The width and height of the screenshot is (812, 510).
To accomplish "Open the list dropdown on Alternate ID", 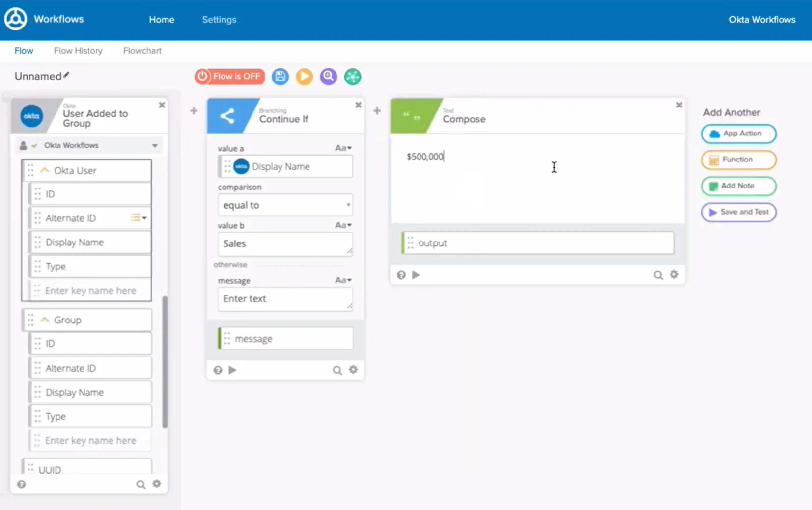I will 139,217.
